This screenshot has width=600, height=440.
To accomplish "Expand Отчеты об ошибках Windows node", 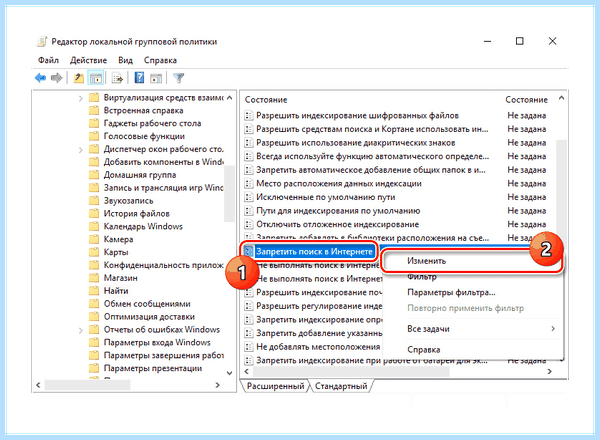I will tap(80, 330).
